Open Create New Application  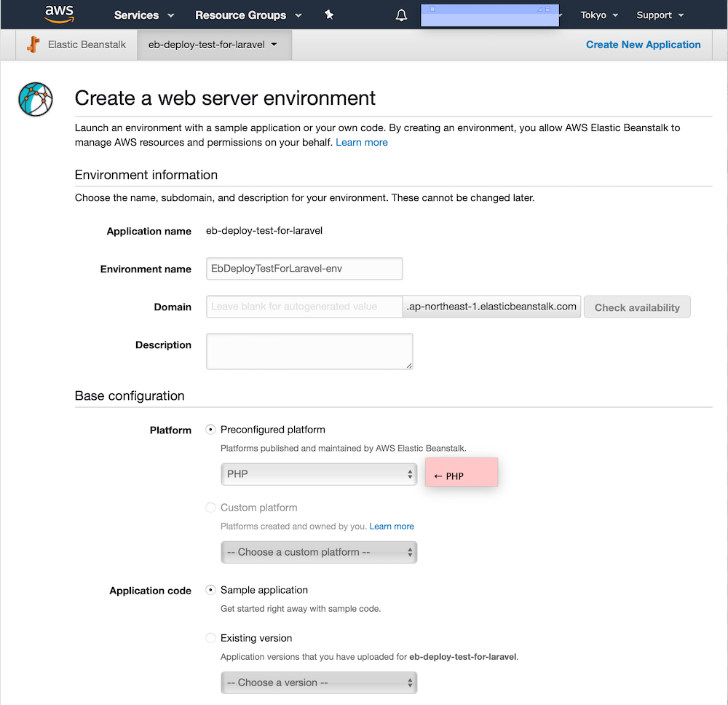643,44
